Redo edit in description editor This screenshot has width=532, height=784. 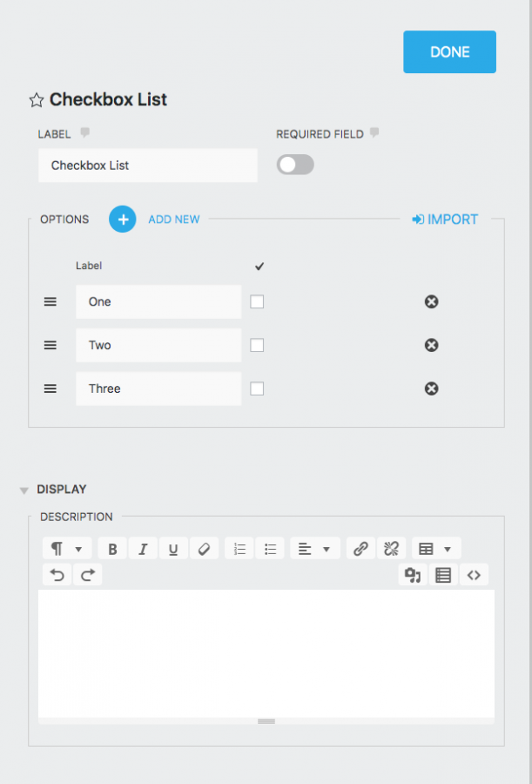[87, 575]
